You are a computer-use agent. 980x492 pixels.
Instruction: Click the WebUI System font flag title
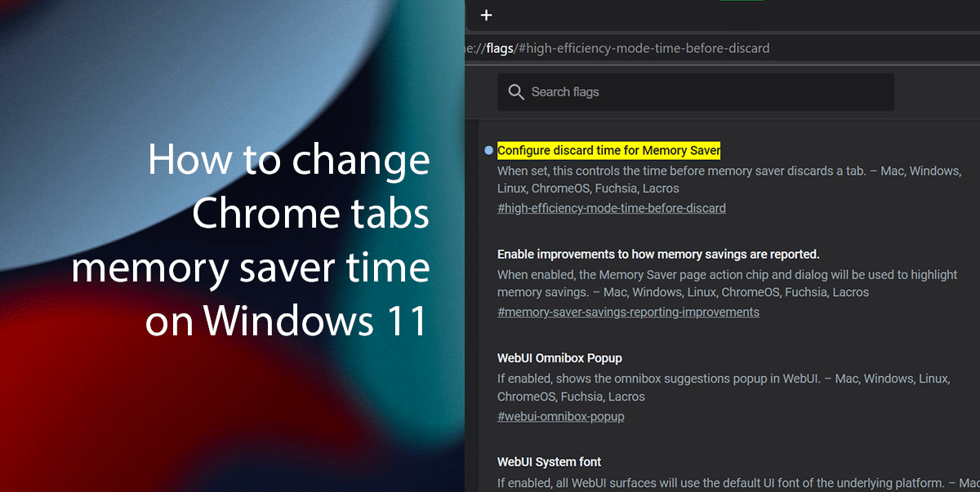click(549, 461)
